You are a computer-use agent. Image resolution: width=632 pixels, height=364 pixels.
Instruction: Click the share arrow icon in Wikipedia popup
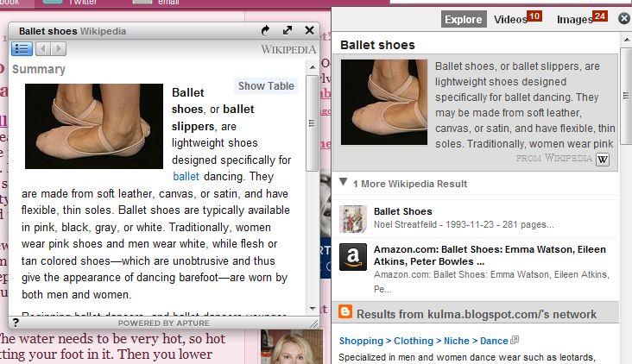(x=265, y=30)
